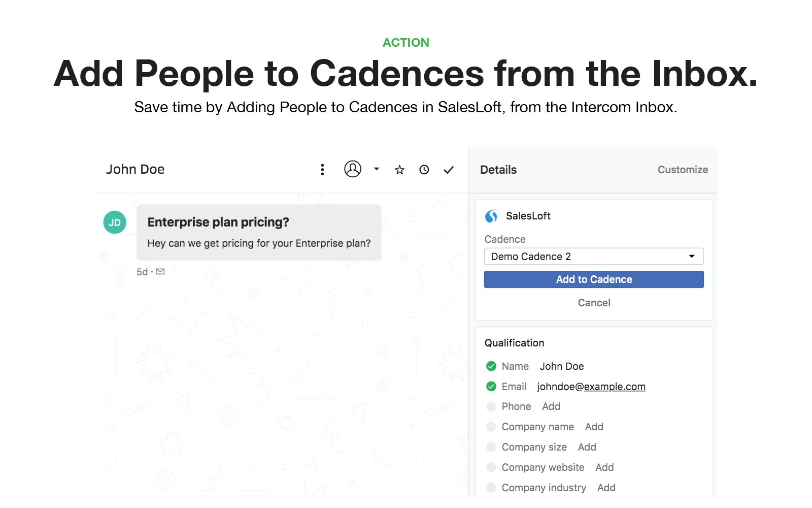Click the JD user avatar
The width and height of the screenshot is (812, 508).
coord(115,223)
